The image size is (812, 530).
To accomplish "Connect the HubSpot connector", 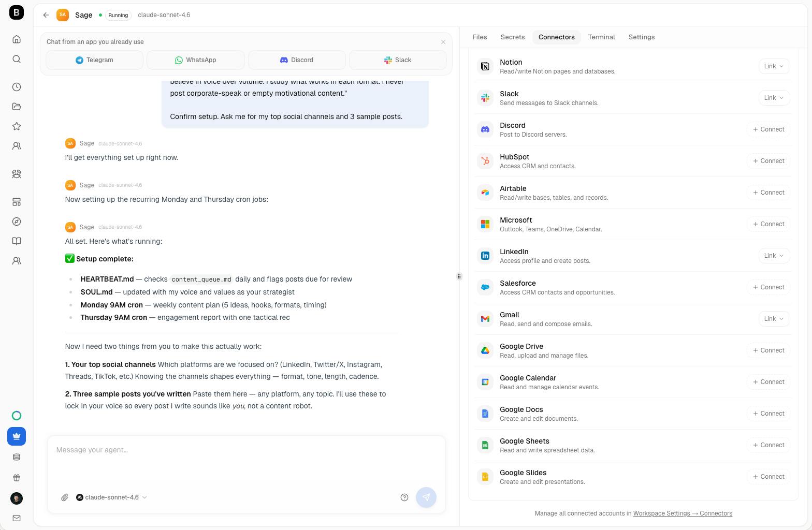I will 769,161.
